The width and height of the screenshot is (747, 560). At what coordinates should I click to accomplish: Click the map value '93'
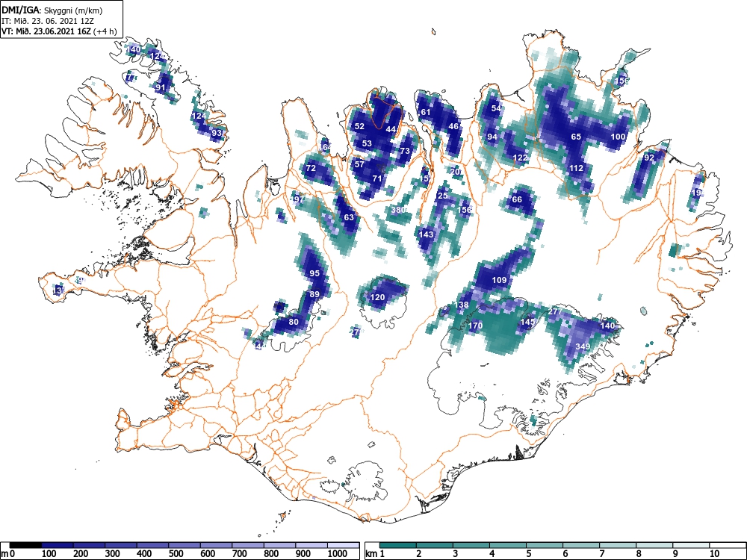coord(217,133)
